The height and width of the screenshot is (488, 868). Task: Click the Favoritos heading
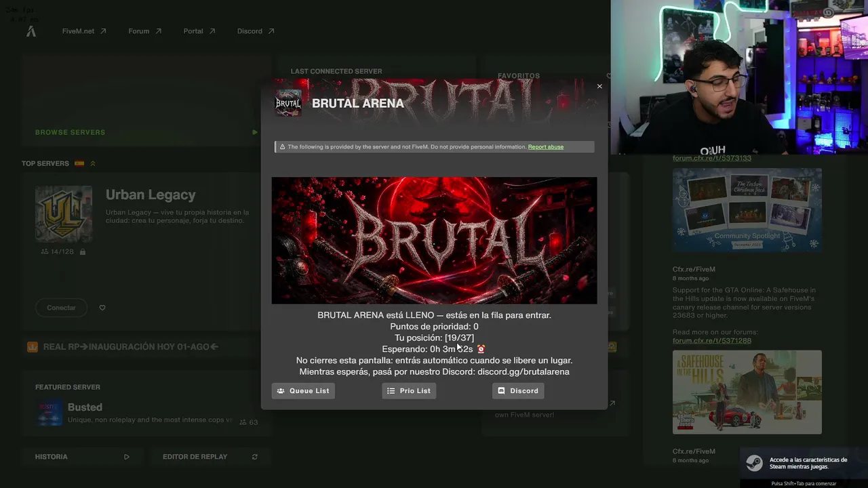tap(519, 76)
